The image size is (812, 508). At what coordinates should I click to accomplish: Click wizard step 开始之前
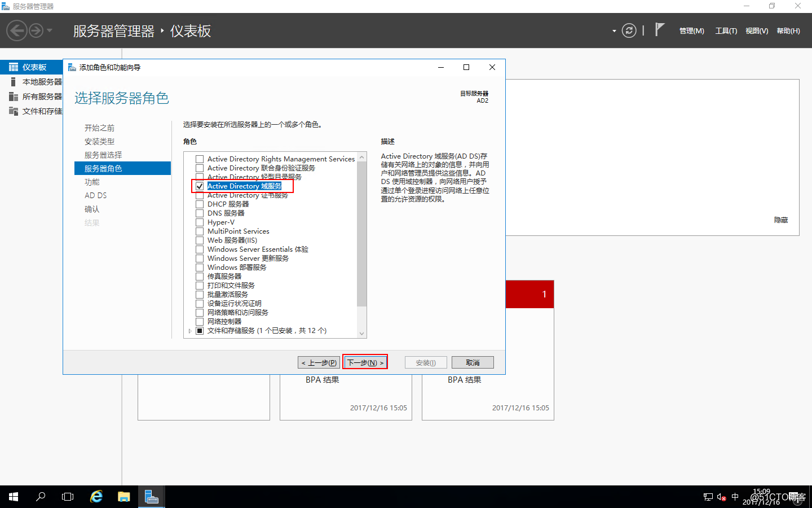(x=100, y=128)
